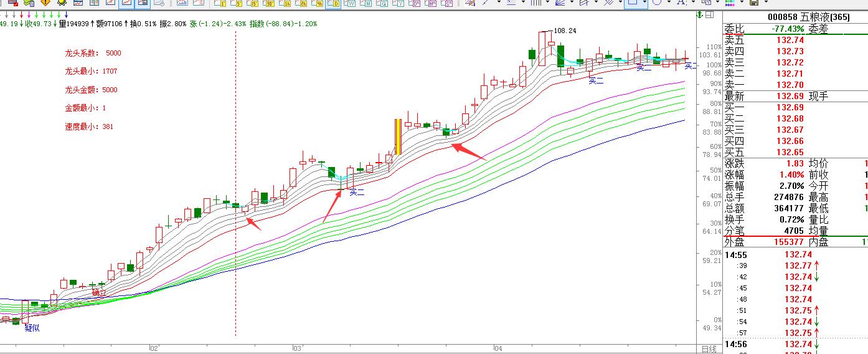Click the 换手 0.72% value

(792, 219)
